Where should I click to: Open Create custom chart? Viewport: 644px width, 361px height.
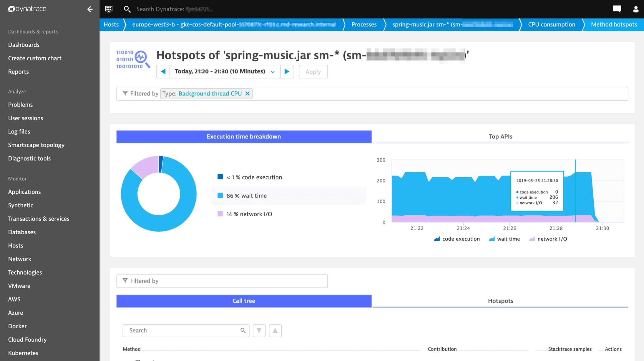(35, 58)
